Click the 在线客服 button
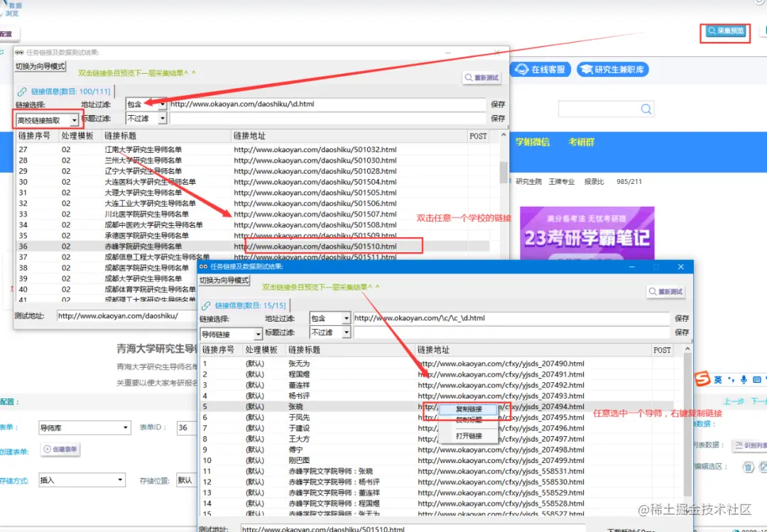 click(x=540, y=70)
